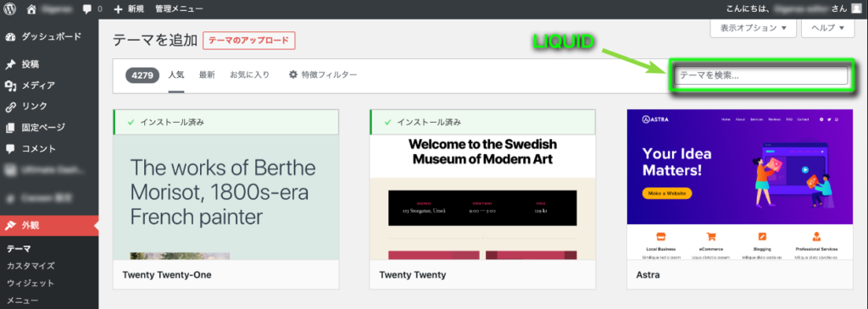Open メディア in sidebar
Viewport: 868px width, 309px height.
point(49,86)
